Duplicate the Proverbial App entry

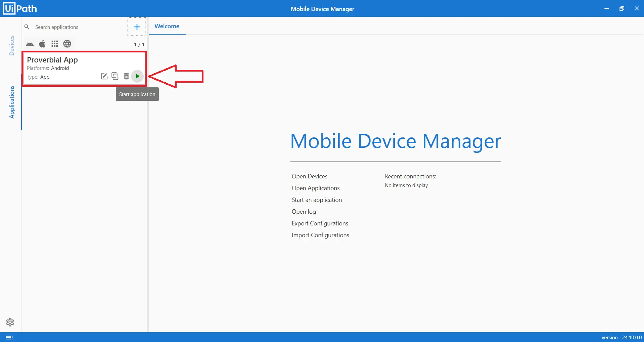click(x=115, y=76)
